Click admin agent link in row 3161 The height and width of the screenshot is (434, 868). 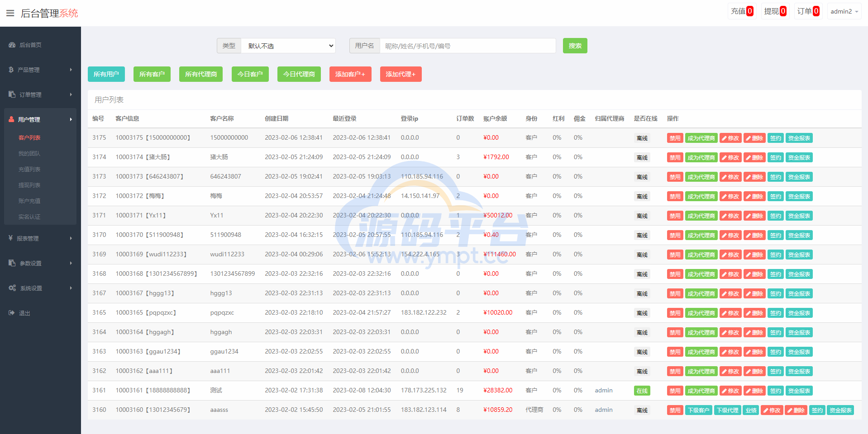[x=604, y=391]
